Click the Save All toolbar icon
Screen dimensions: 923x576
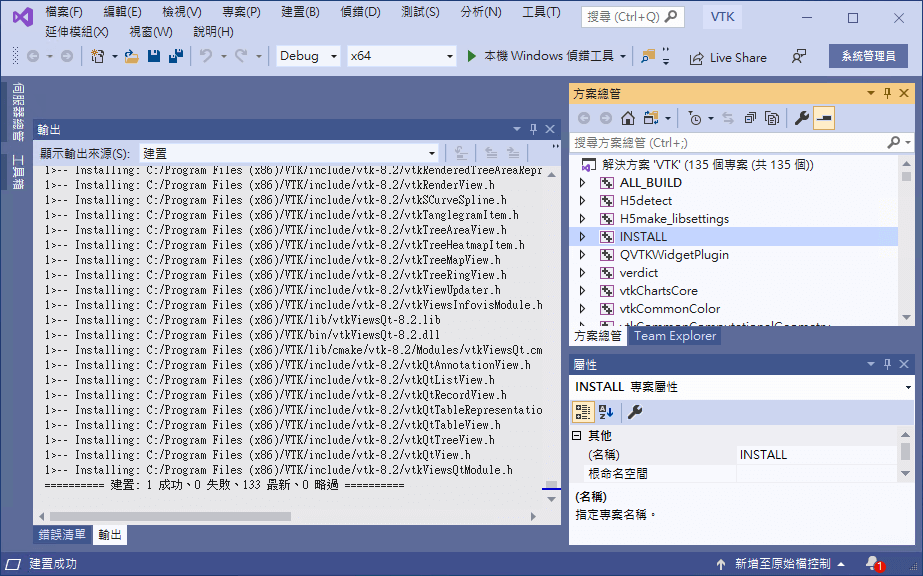pyautogui.click(x=175, y=56)
